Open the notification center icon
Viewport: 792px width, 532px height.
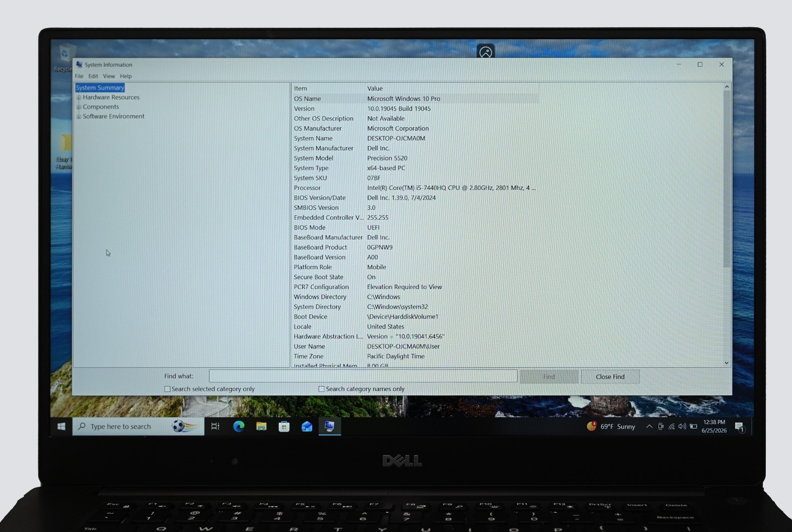pos(739,427)
